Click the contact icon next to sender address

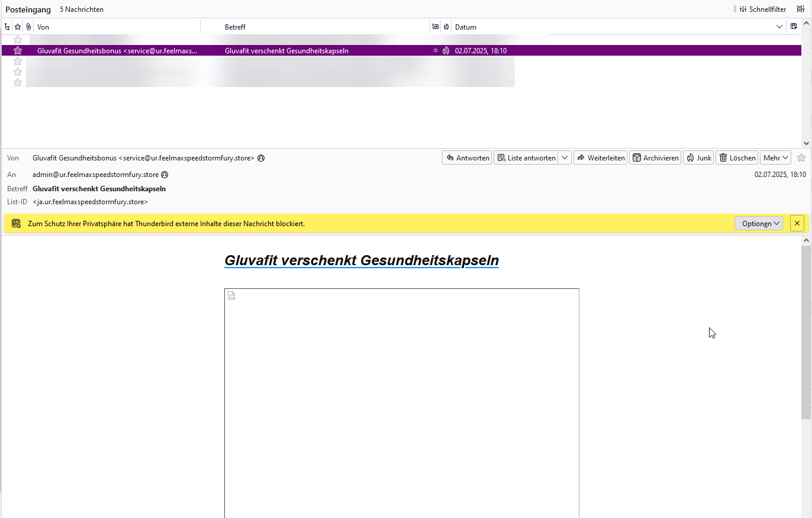click(261, 158)
